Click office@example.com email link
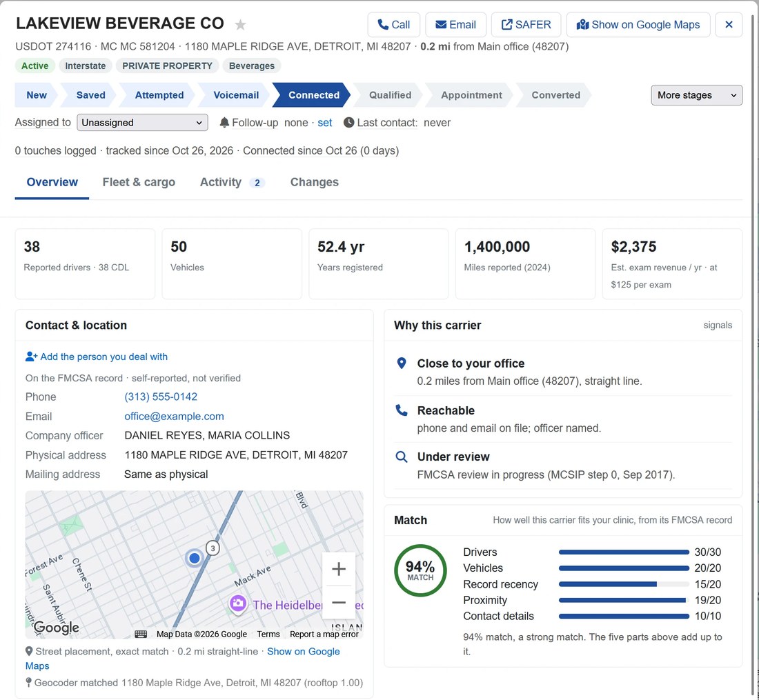Image resolution: width=759 pixels, height=700 pixels. tap(174, 417)
